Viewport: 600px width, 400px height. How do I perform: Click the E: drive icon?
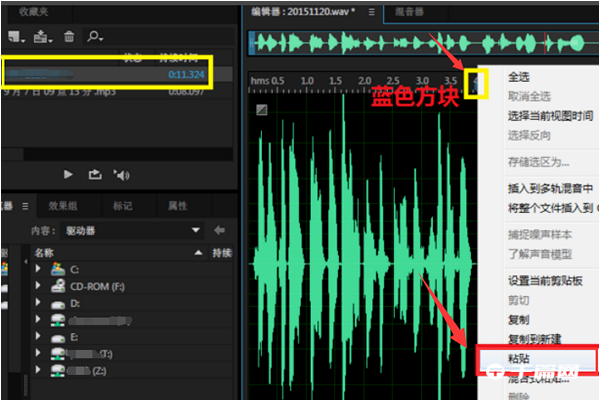click(x=58, y=338)
